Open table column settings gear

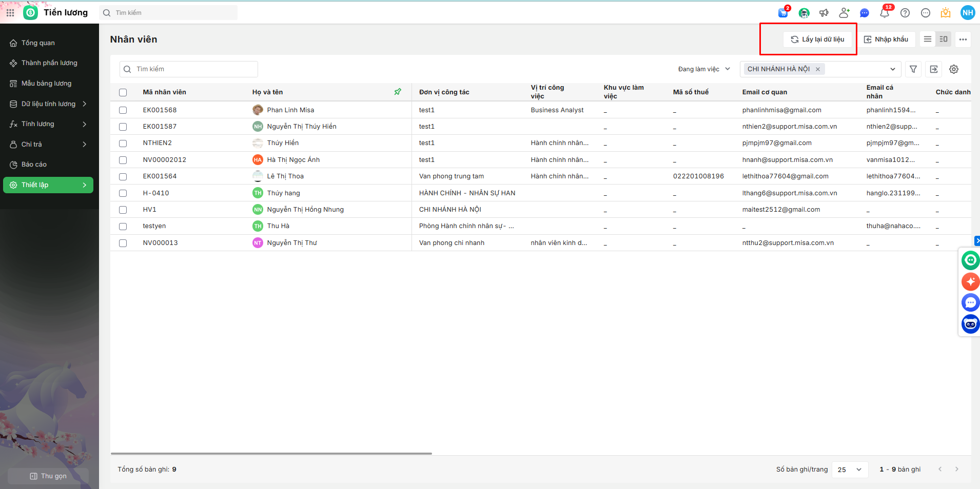(954, 69)
